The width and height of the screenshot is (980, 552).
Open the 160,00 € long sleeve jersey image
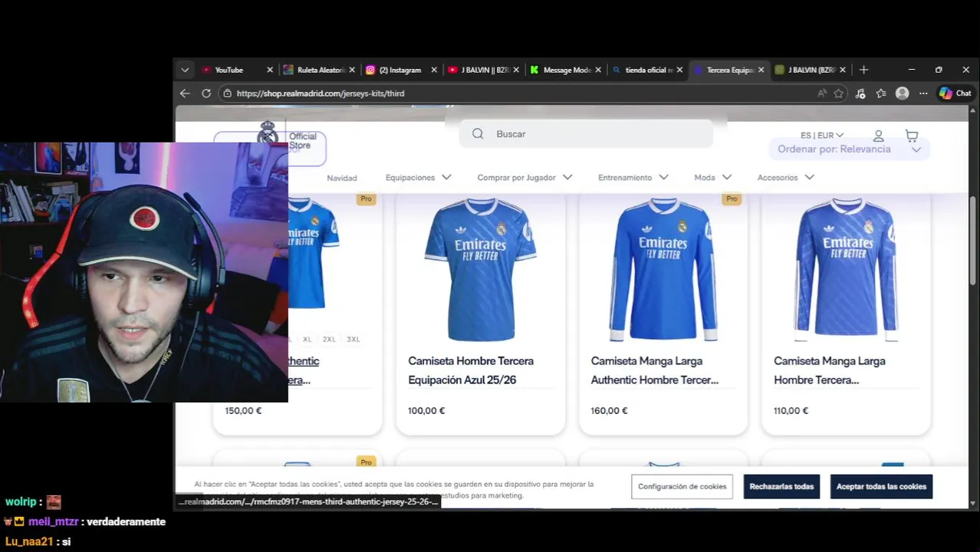(x=663, y=269)
